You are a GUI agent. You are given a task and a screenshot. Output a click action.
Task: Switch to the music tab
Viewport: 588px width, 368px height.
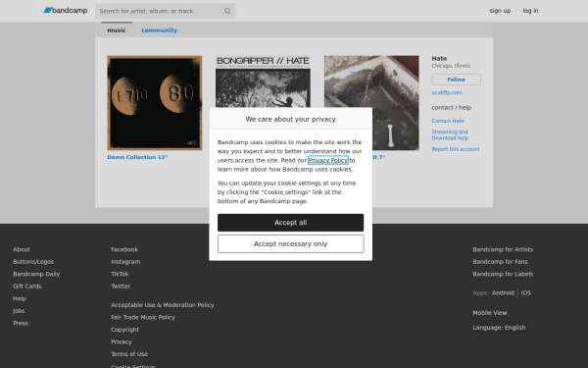tap(117, 30)
